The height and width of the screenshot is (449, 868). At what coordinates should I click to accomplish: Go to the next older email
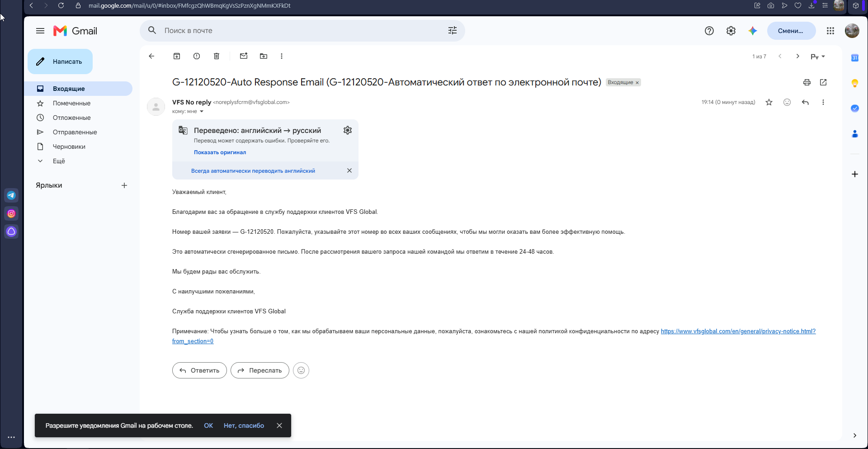(798, 56)
